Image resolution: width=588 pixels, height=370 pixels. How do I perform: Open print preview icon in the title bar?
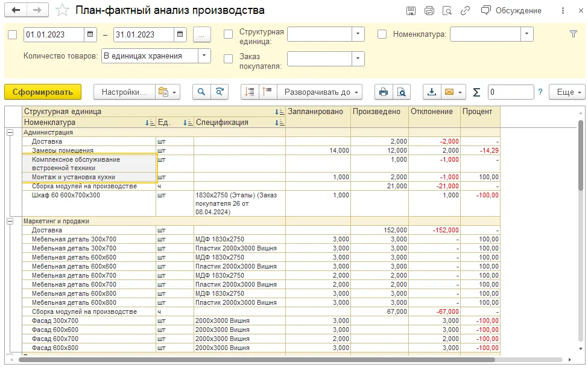coord(447,11)
